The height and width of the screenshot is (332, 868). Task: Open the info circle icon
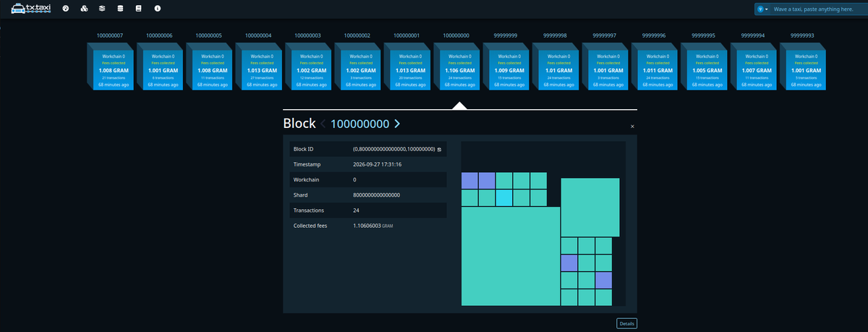click(x=157, y=9)
